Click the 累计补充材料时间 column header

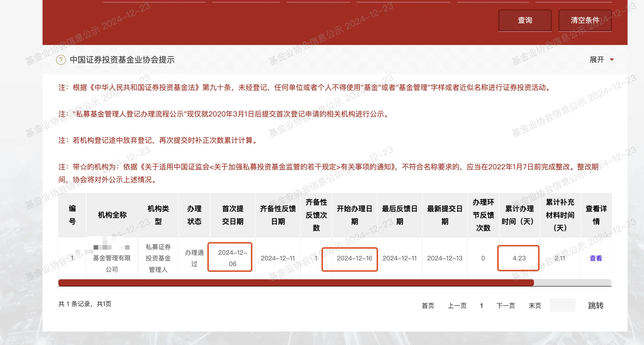pyautogui.click(x=560, y=215)
